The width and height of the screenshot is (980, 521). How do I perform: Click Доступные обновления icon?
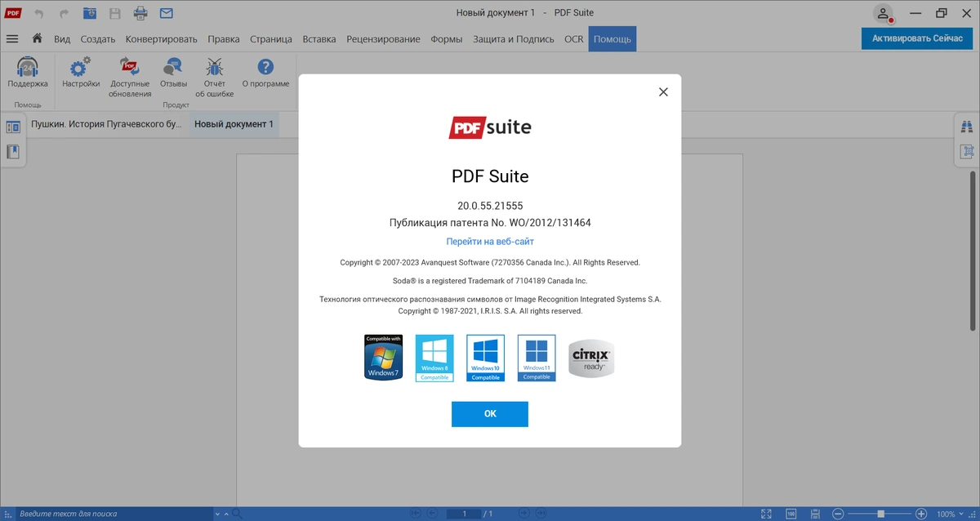pos(130,68)
